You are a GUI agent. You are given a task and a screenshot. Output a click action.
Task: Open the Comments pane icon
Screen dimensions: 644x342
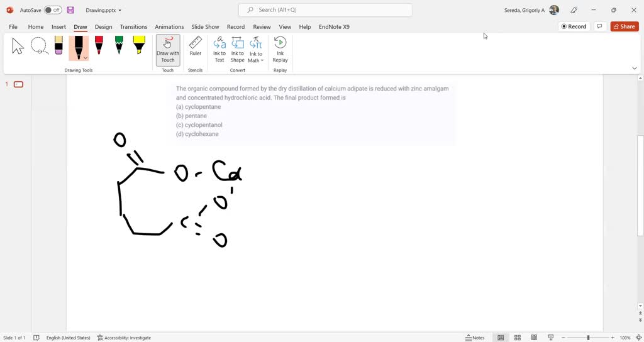point(599,26)
